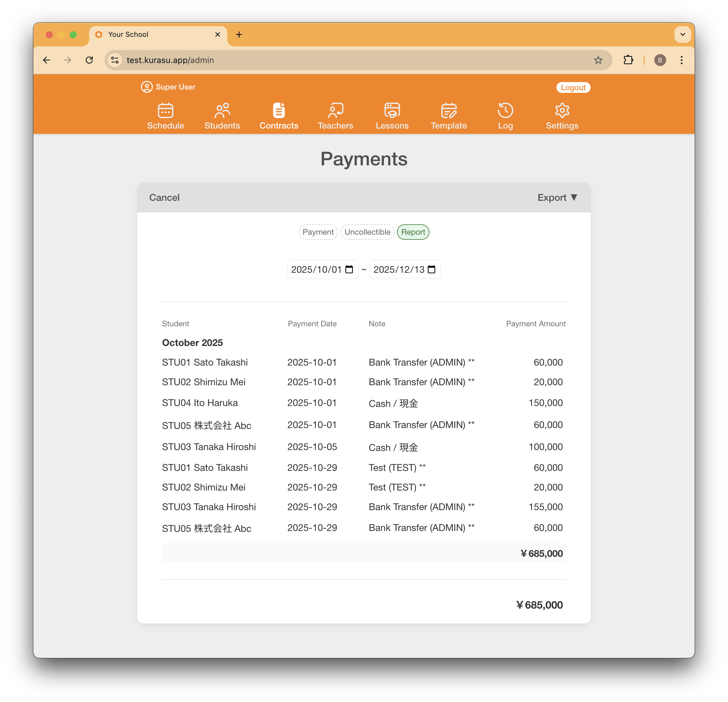Click the Logout button
The height and width of the screenshot is (702, 728).
(x=573, y=87)
